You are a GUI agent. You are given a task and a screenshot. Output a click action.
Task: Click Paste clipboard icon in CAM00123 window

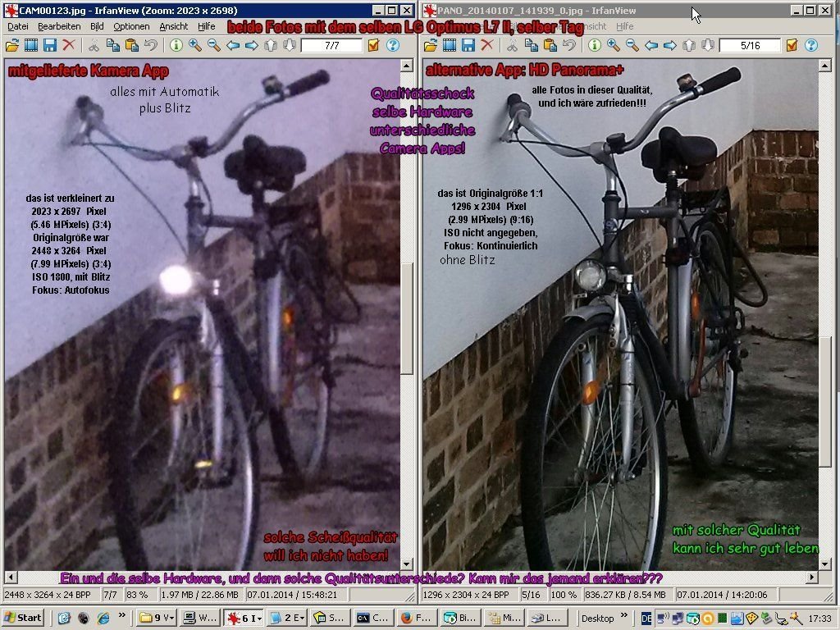tap(132, 46)
